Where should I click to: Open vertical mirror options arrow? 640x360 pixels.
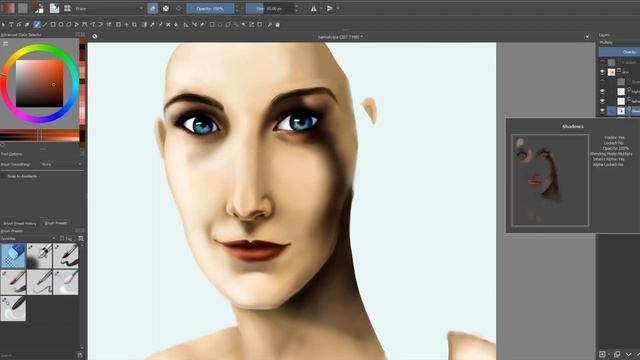[338, 8]
